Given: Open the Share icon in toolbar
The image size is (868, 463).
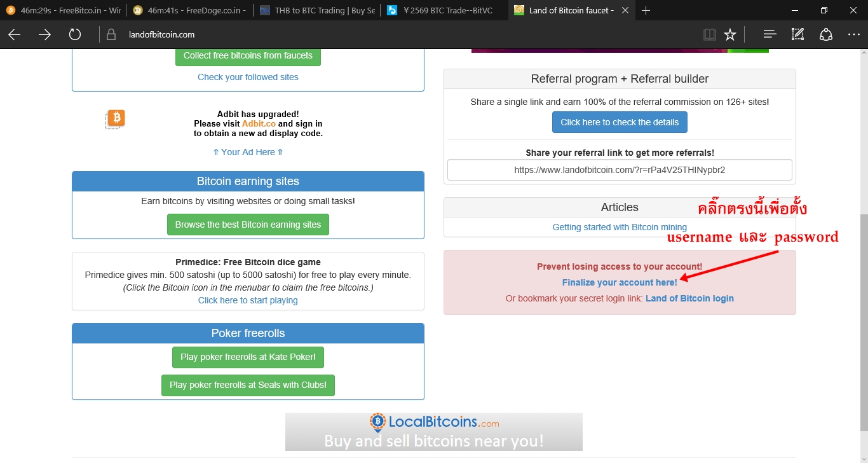Looking at the screenshot, I should [826, 35].
